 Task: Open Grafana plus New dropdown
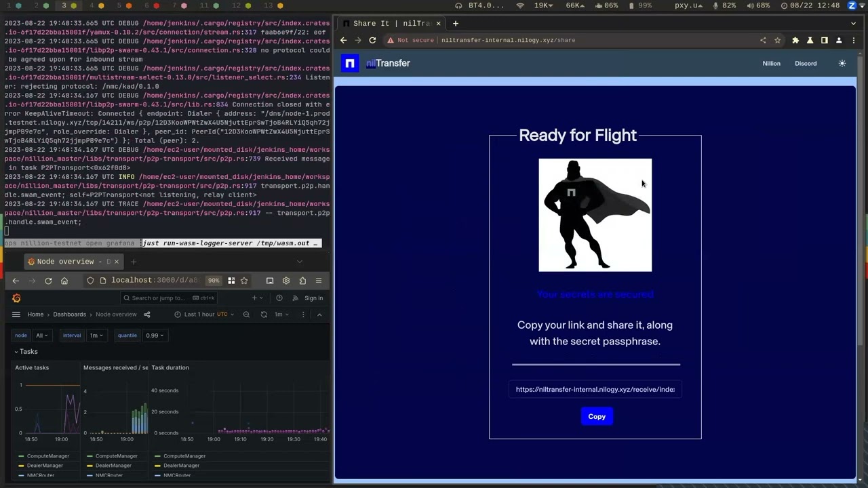257,298
